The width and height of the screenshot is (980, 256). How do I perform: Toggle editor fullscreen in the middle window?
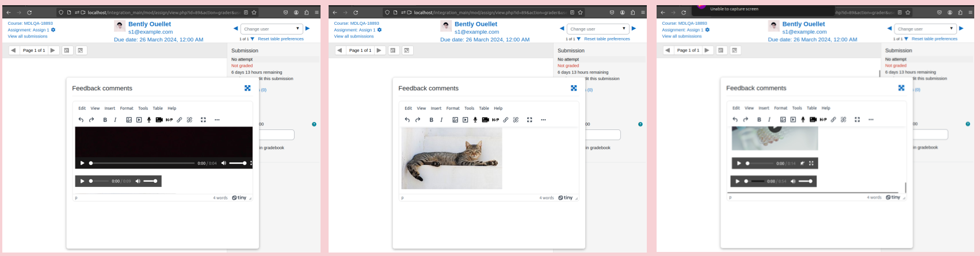point(529,120)
